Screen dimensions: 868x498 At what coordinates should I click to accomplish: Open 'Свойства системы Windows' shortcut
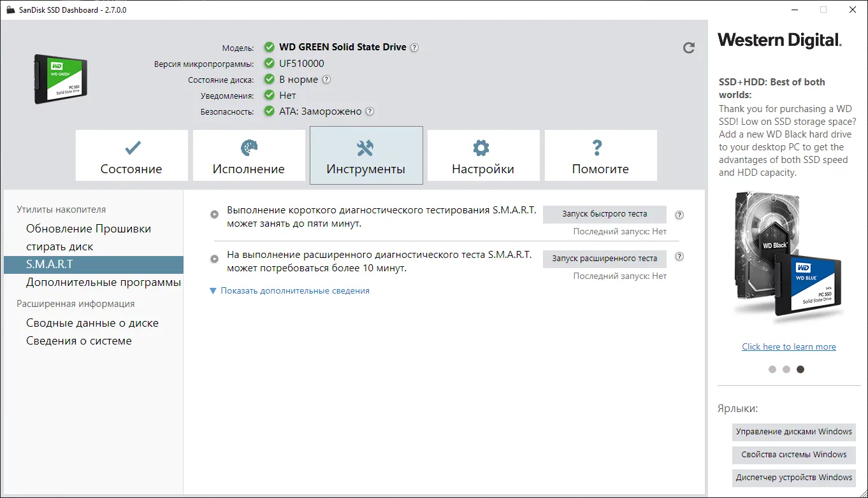pos(793,455)
